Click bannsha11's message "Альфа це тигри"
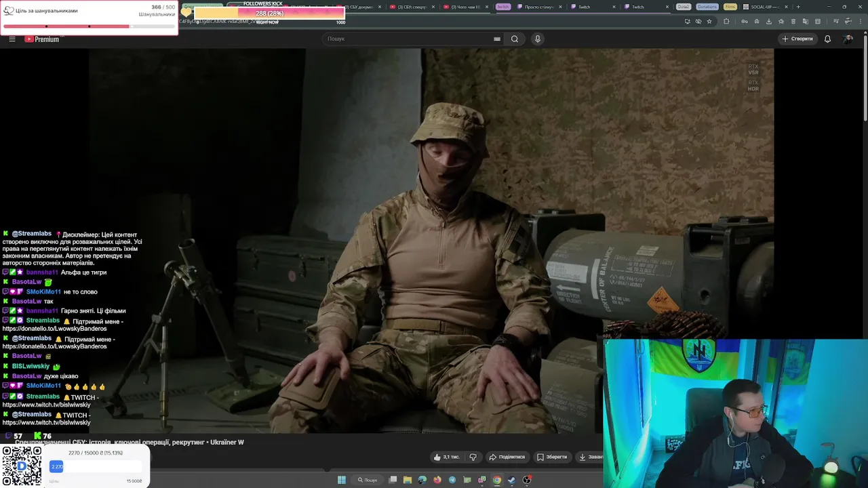Viewport: 868px width, 488px height. (83, 272)
